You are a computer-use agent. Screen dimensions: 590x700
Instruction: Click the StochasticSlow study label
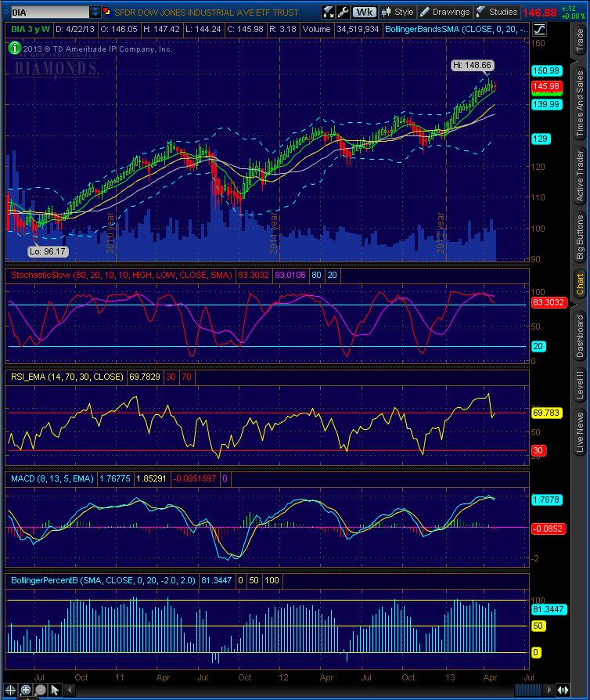click(x=121, y=275)
